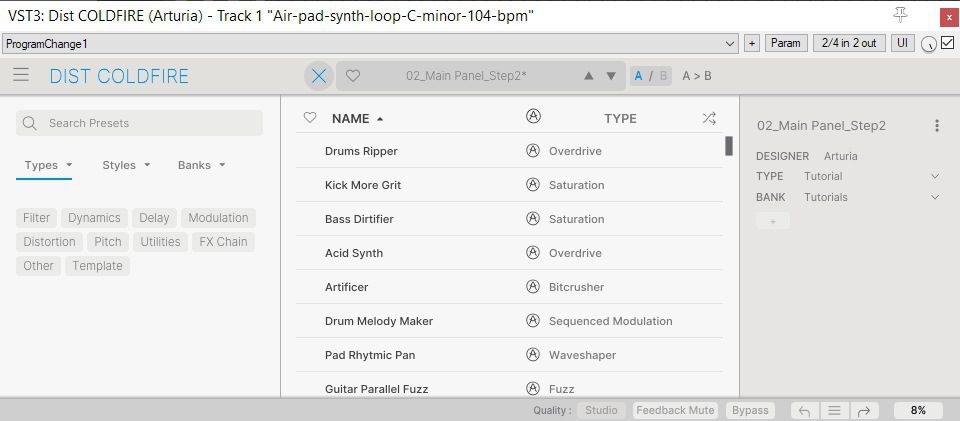
Task: Add a style tag plus button
Action: pos(773,222)
